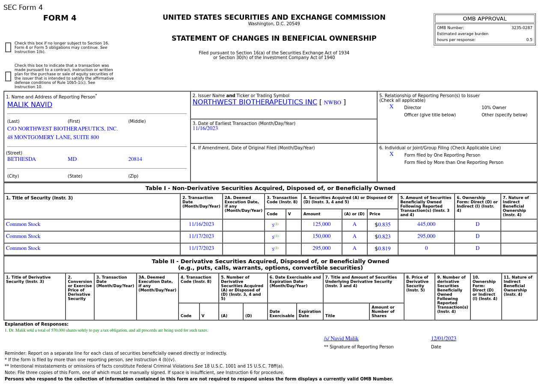Click the X beside Form filed by One Reporting Person
This screenshot has height=392, width=541.
(391, 154)
